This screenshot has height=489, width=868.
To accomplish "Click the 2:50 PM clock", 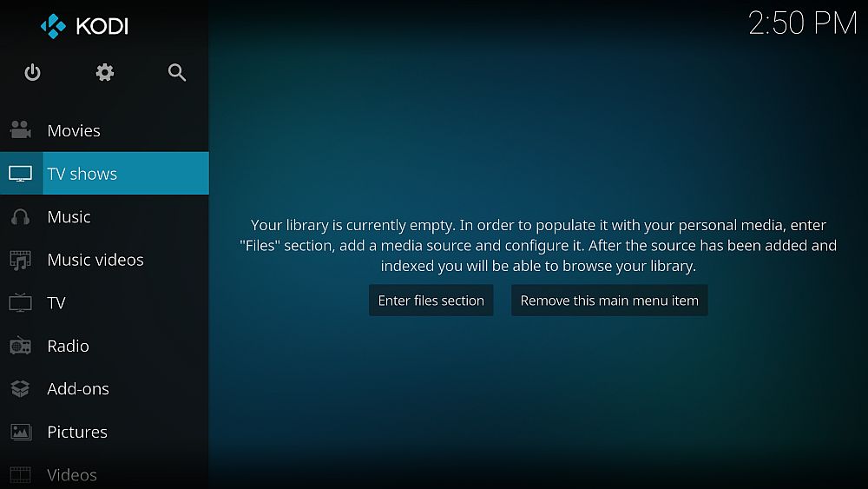I will click(802, 23).
